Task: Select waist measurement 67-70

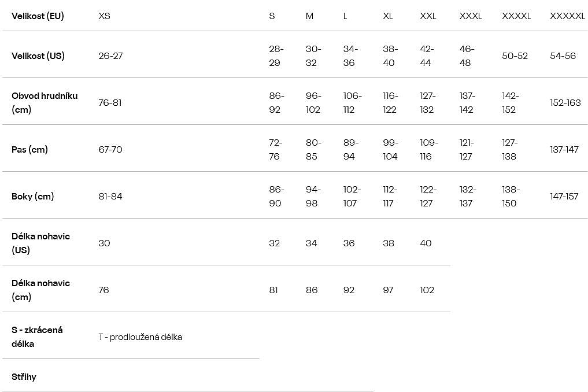Action: [110, 150]
